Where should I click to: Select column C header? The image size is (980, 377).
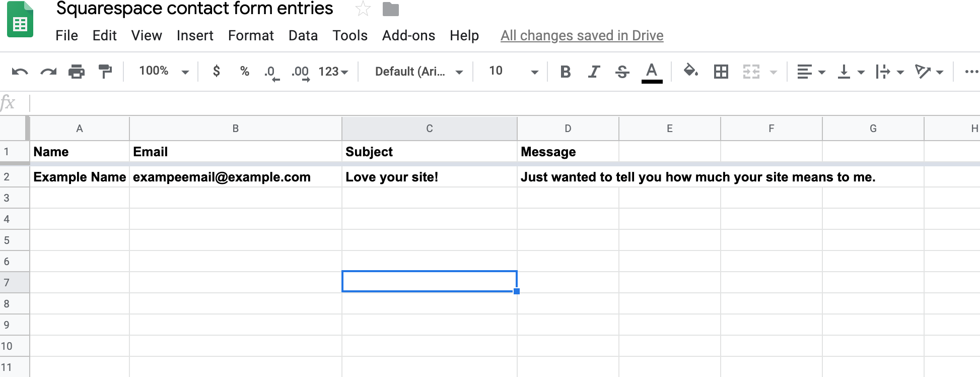pyautogui.click(x=430, y=129)
